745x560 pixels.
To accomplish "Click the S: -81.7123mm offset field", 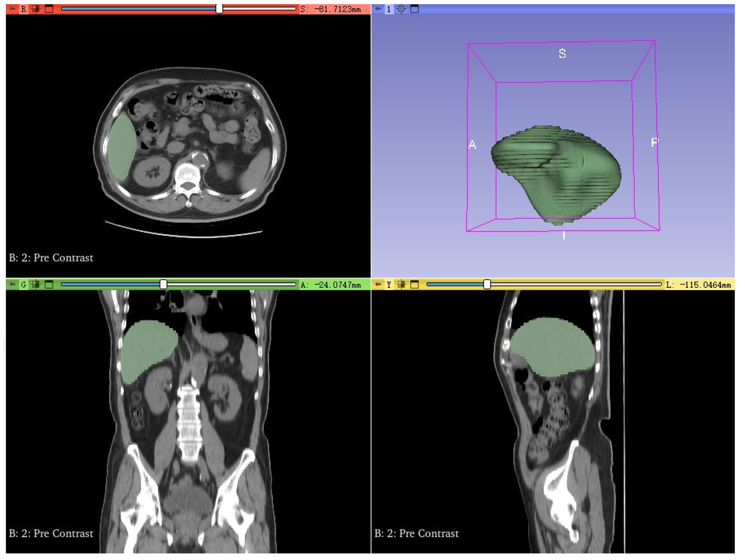I will pyautogui.click(x=331, y=9).
